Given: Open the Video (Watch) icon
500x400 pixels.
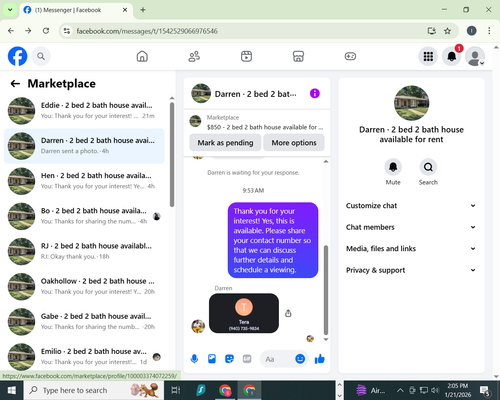Looking at the screenshot, I should (x=246, y=56).
